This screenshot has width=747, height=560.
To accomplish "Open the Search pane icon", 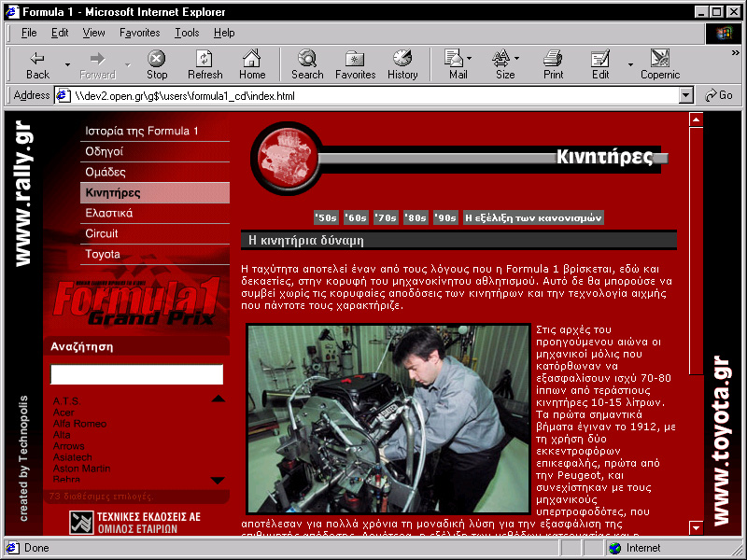I will tap(307, 64).
